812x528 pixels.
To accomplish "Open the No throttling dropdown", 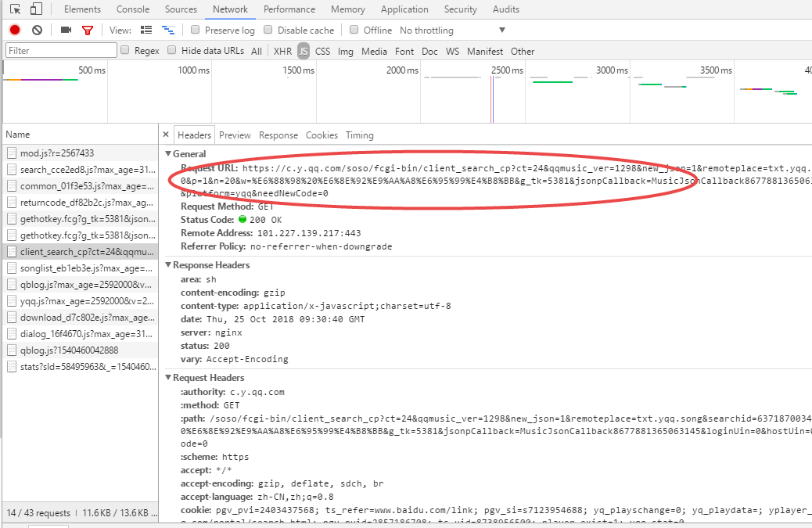I will pyautogui.click(x=452, y=30).
